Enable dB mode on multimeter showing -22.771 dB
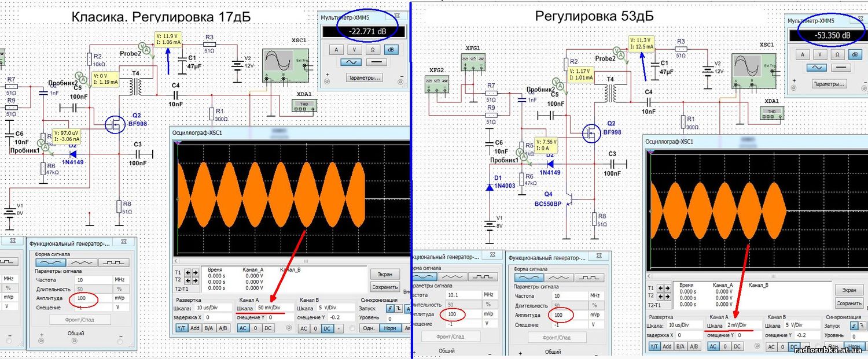This screenshot has width=868, height=359. click(x=391, y=50)
